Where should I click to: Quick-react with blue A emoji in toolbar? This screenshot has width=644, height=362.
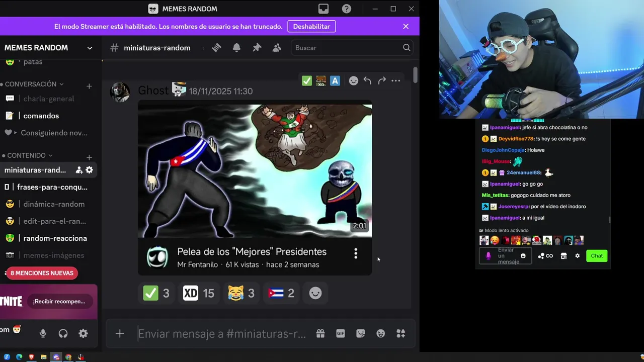335,80
